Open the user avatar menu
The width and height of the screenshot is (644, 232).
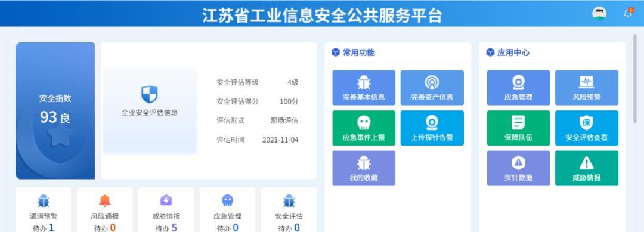599,13
